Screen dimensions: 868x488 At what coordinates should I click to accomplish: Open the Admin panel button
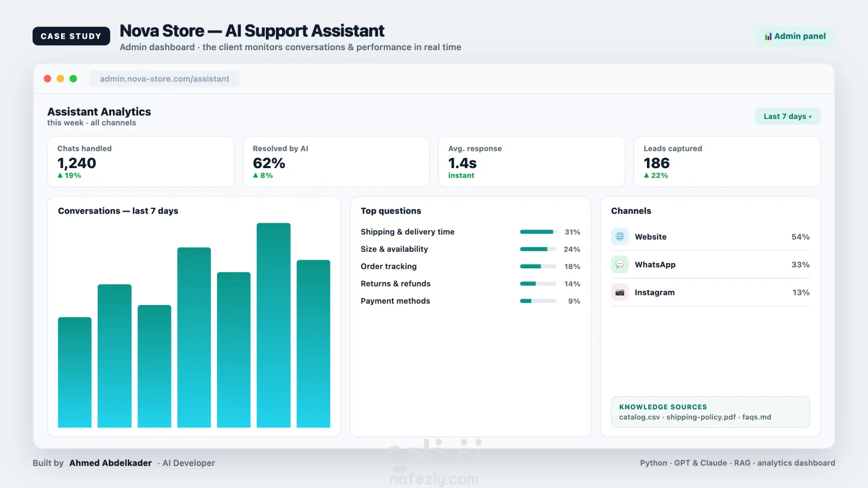pyautogui.click(x=795, y=36)
